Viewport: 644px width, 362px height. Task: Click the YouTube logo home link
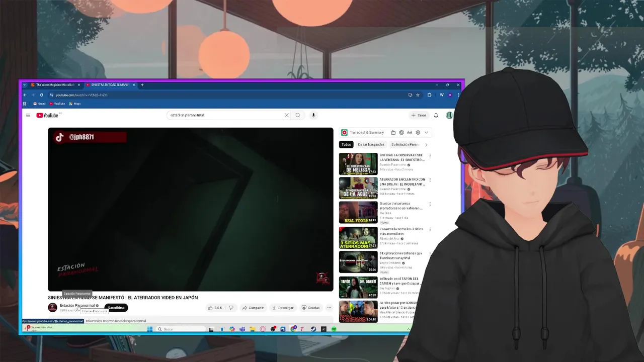47,115
